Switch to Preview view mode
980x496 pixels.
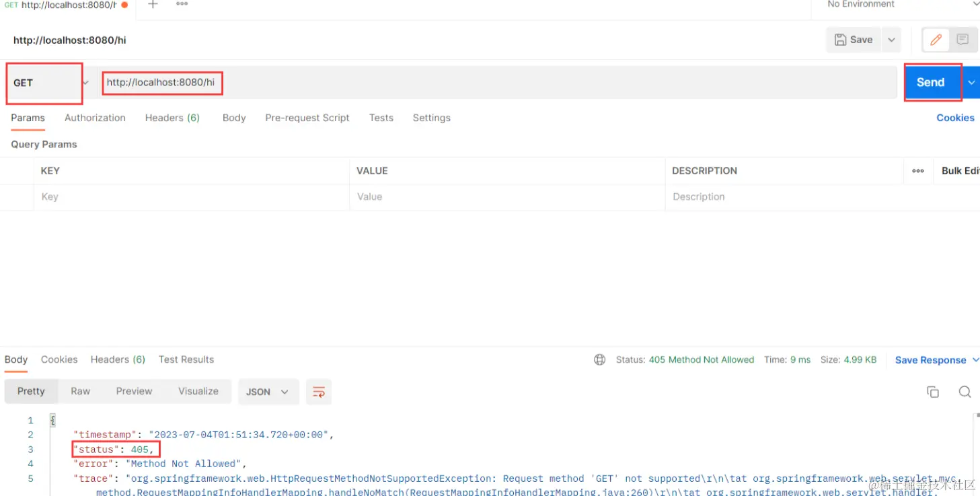(x=134, y=391)
